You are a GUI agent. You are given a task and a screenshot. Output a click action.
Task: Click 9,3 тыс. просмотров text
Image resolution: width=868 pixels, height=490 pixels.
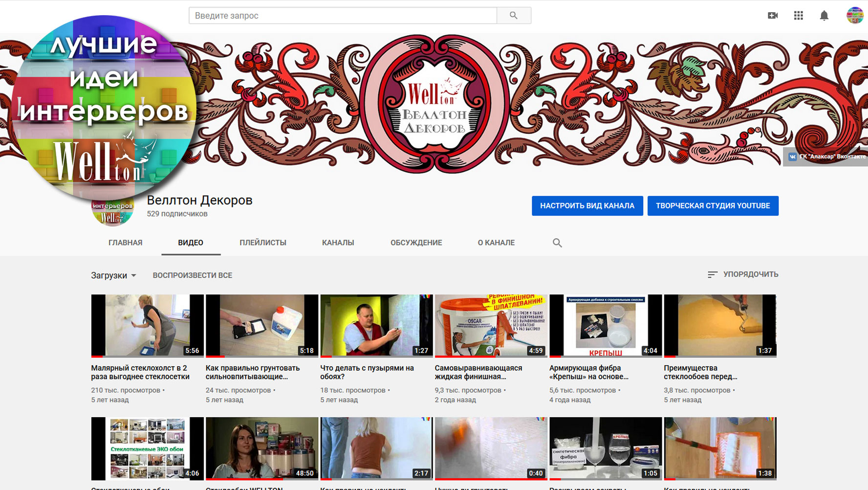(468, 390)
